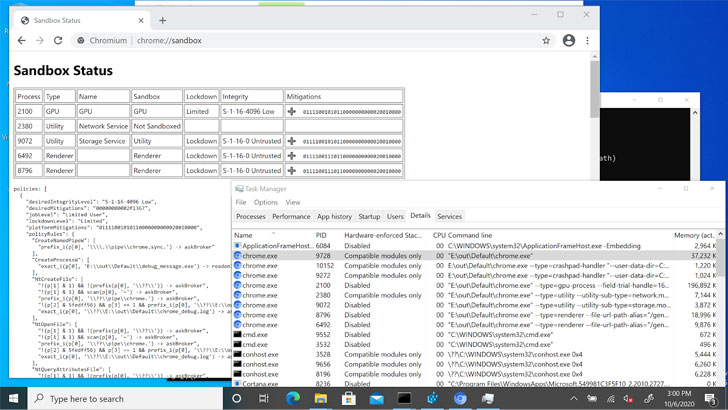Reload the sandbox page
This screenshot has height=410, width=728.
(60, 41)
